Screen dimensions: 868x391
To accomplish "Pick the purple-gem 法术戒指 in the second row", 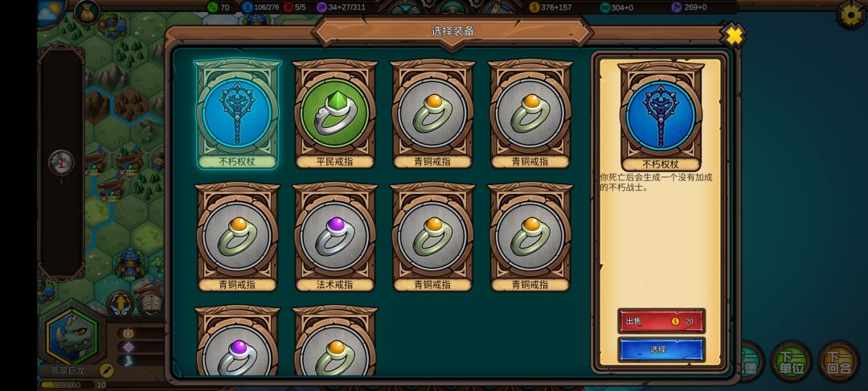I will pos(334,237).
